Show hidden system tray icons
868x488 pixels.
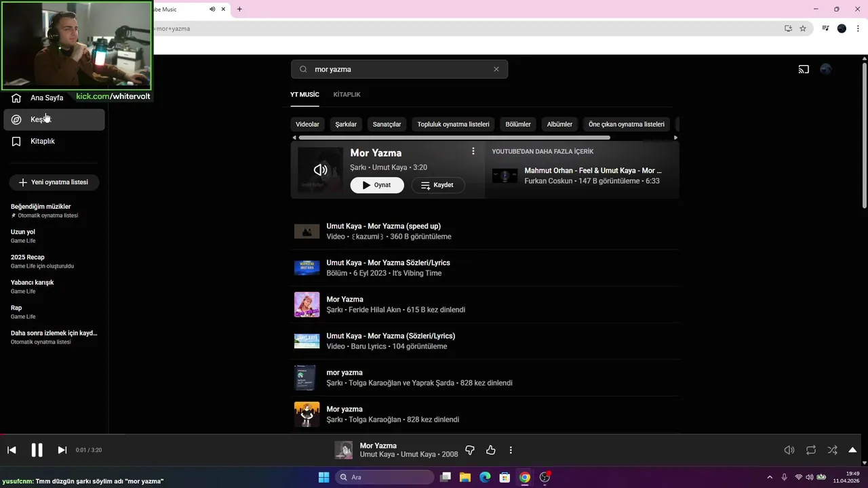coord(769,477)
